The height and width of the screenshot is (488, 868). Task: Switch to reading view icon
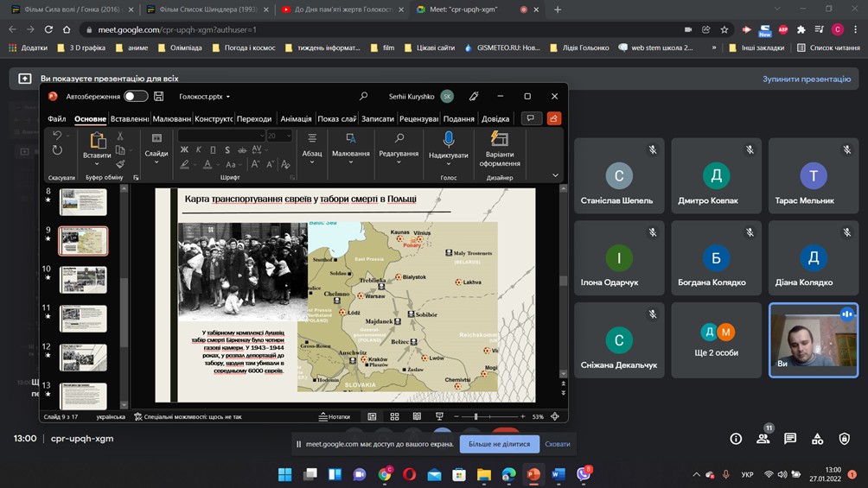coord(417,416)
